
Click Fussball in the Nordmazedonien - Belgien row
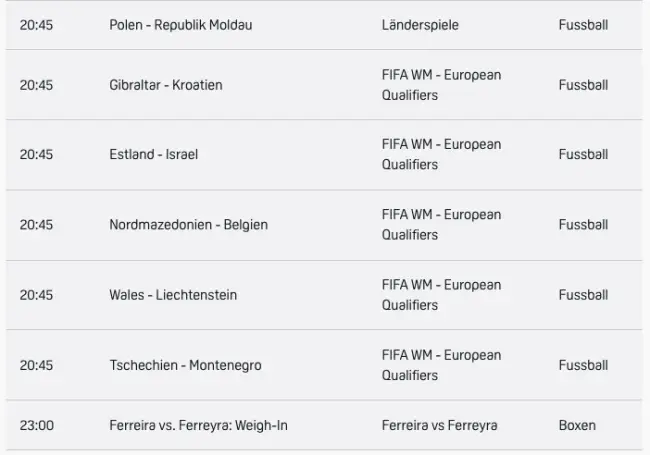coord(583,225)
